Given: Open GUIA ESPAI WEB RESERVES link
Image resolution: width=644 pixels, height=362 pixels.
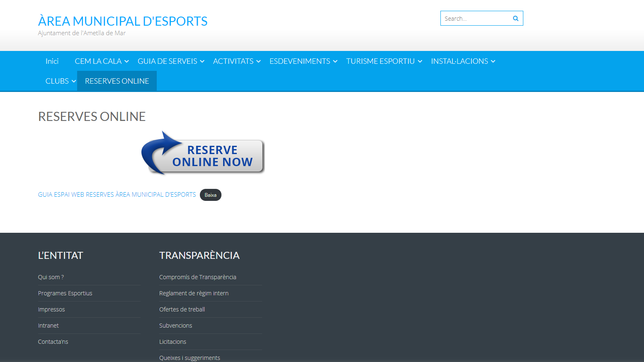Looking at the screenshot, I should [117, 195].
